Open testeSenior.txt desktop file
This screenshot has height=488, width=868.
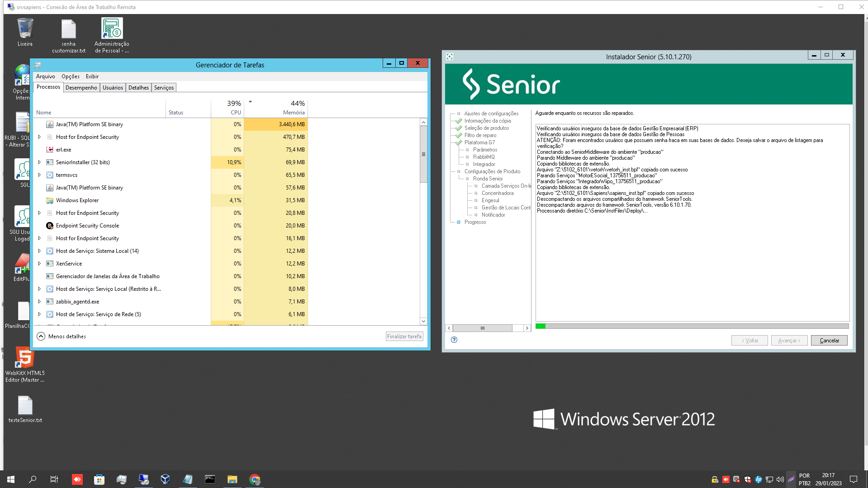(x=25, y=409)
